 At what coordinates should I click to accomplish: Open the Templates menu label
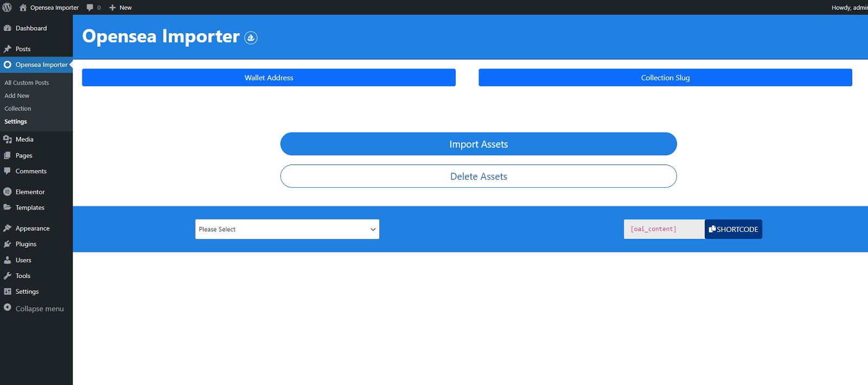[30, 207]
